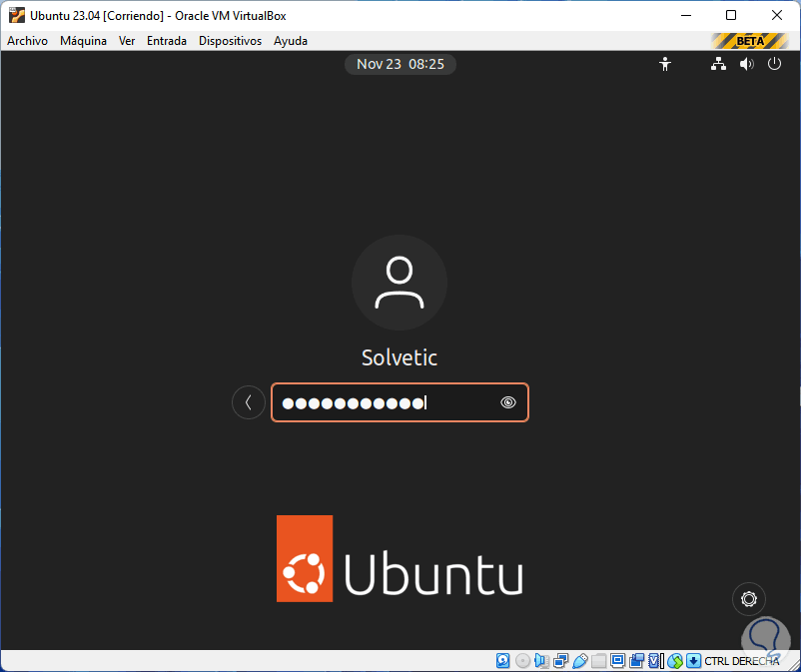Click the hard disk activity status icon
801x672 pixels.
pos(503,661)
